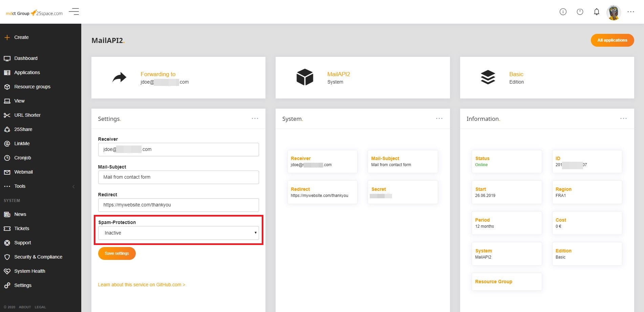Click the Applications list icon
This screenshot has height=312, width=644.
tap(7, 72)
